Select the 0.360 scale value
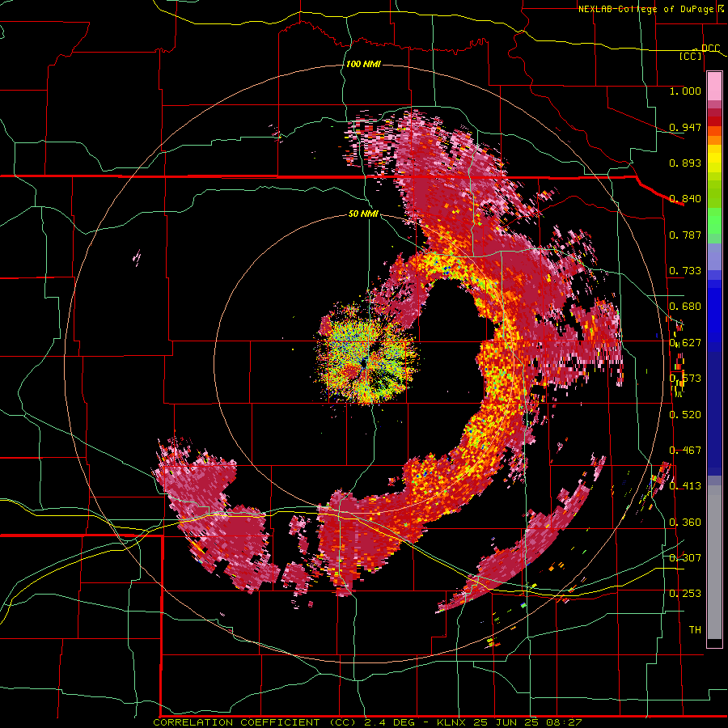The width and height of the screenshot is (728, 728). pos(685,523)
